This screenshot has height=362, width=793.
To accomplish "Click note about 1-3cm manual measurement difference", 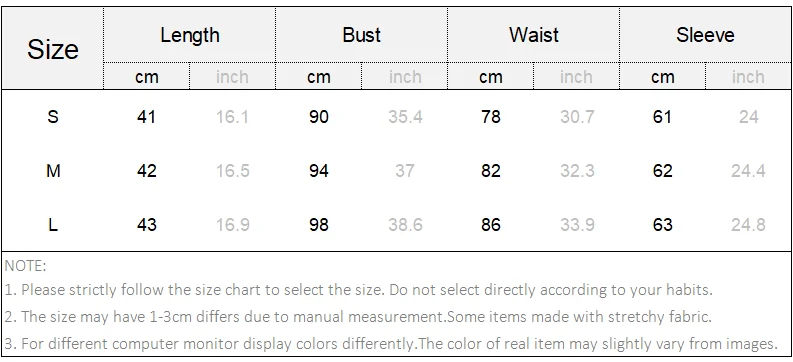I will coord(358,317).
